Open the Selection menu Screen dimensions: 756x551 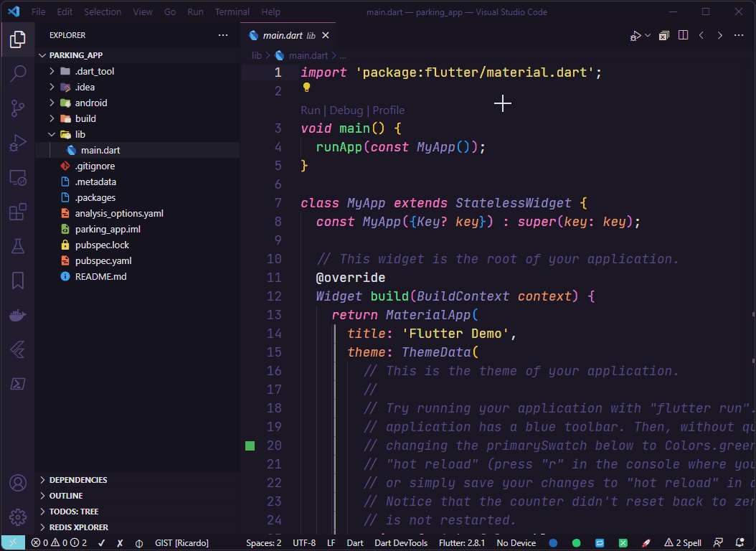[x=103, y=11]
